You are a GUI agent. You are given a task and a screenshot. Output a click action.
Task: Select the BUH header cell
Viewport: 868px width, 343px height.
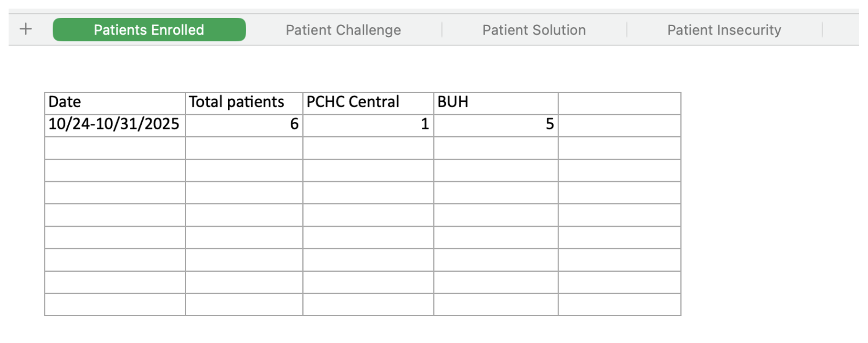pos(496,103)
